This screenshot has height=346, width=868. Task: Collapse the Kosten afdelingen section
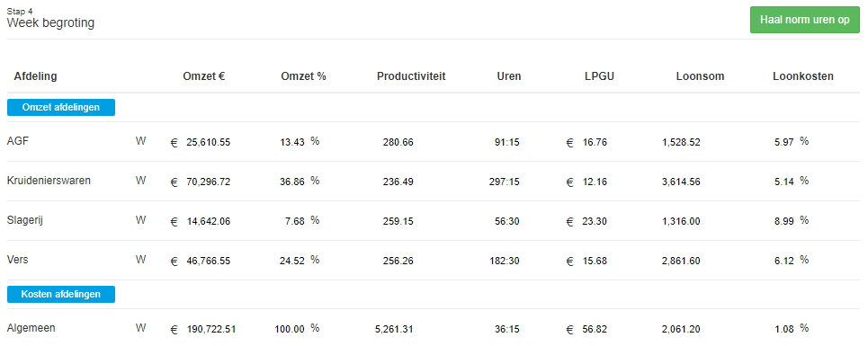click(x=61, y=294)
